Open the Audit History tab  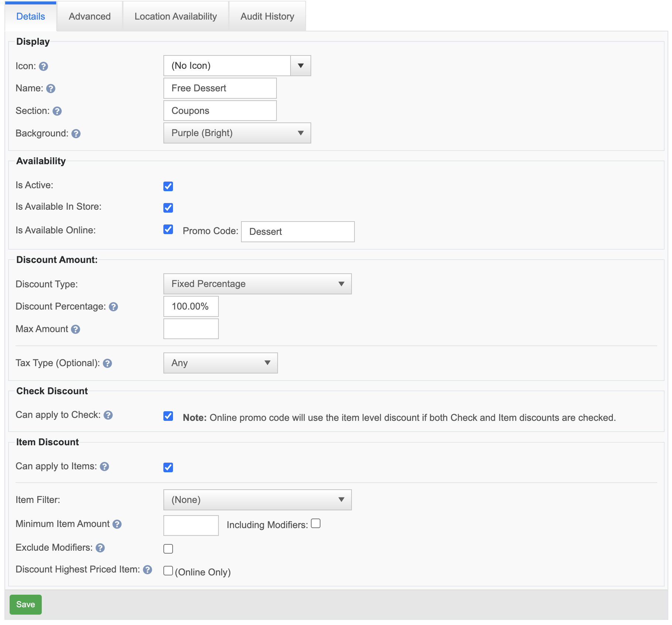pyautogui.click(x=267, y=17)
